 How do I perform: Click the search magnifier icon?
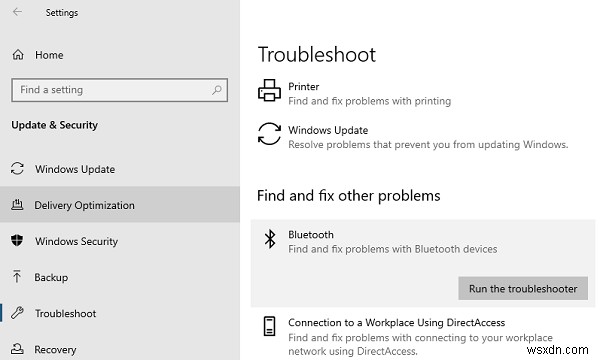pyautogui.click(x=217, y=90)
